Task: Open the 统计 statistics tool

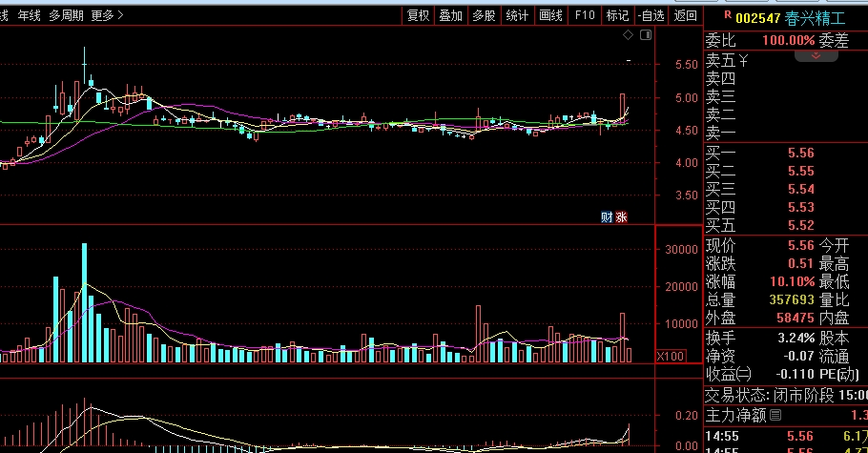Action: click(x=517, y=15)
